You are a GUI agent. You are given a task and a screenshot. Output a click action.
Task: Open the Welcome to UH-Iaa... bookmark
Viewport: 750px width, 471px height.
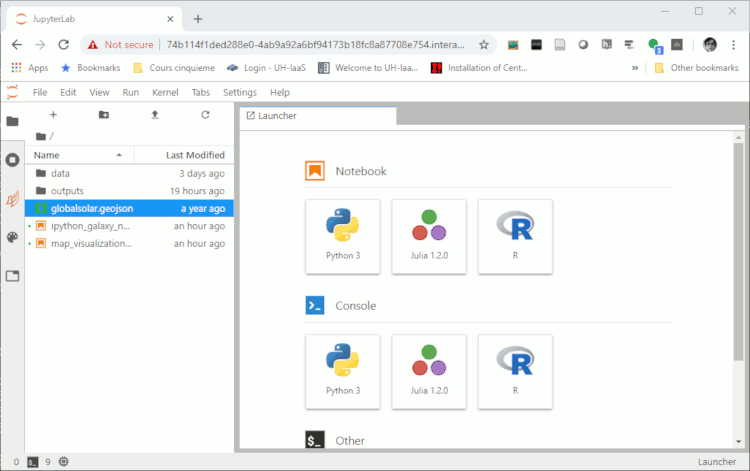(x=368, y=68)
